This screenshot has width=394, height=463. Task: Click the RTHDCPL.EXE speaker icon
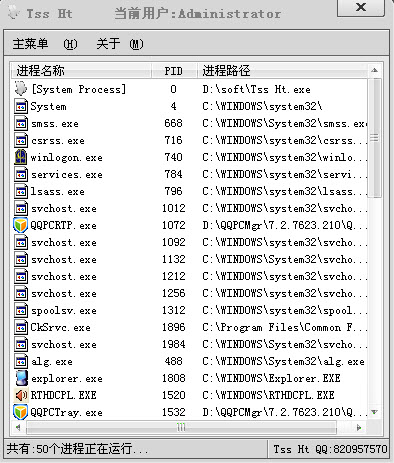tap(21, 395)
